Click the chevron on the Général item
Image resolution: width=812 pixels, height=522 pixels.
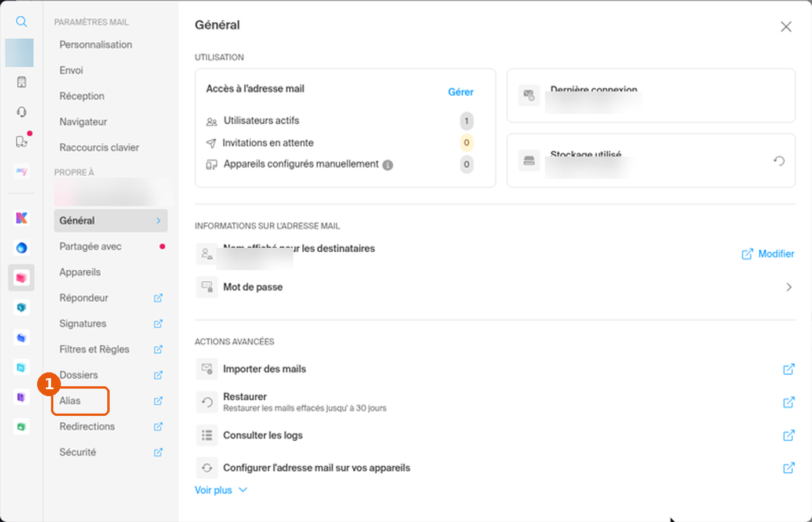pyautogui.click(x=158, y=221)
